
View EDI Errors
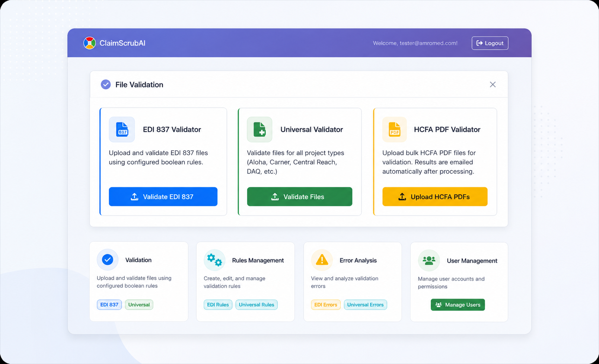[326, 305]
